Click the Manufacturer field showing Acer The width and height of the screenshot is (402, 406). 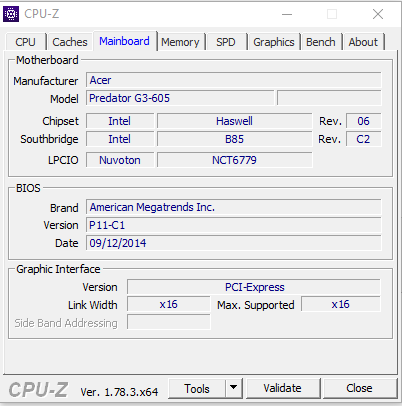click(x=234, y=80)
